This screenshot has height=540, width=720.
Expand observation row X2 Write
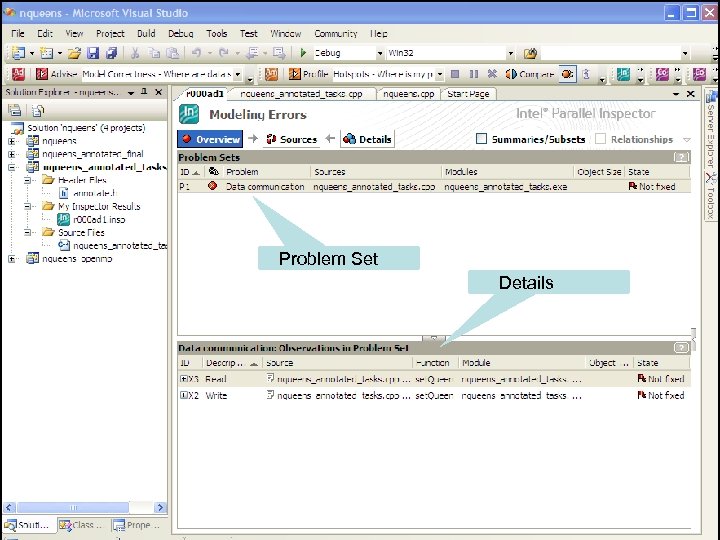(x=183, y=395)
